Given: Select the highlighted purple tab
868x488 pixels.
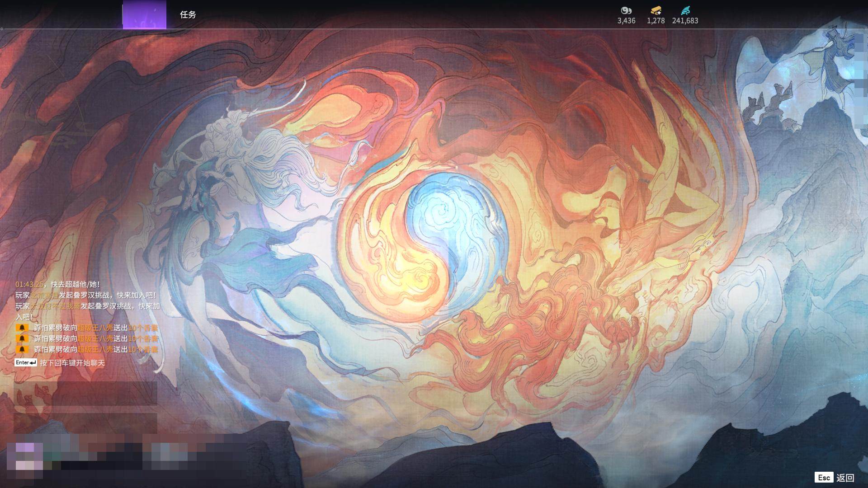Looking at the screenshot, I should (x=144, y=14).
